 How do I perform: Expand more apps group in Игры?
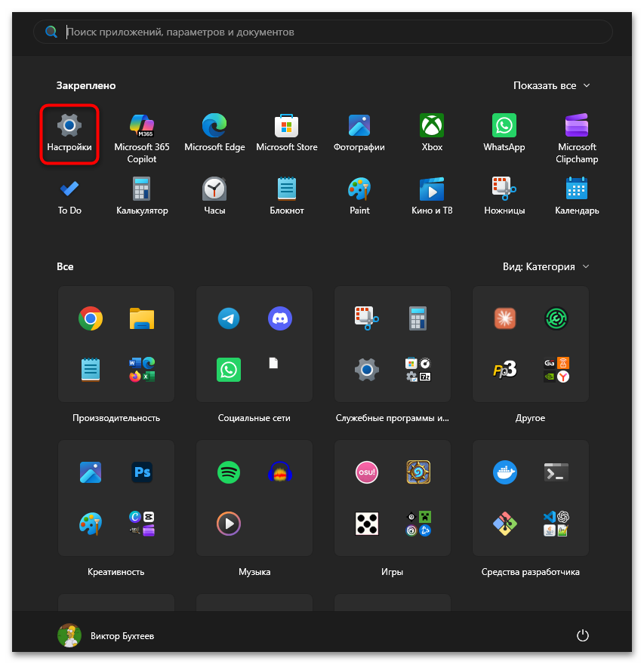[418, 524]
